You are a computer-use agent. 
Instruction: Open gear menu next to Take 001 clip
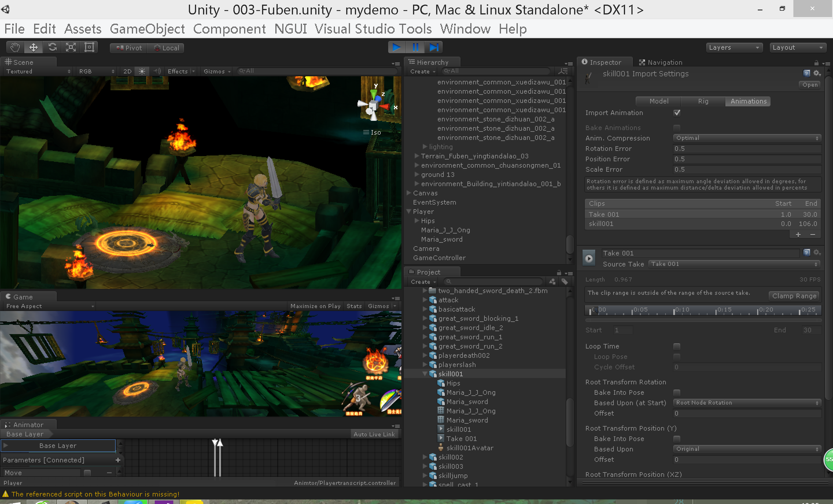click(x=817, y=252)
